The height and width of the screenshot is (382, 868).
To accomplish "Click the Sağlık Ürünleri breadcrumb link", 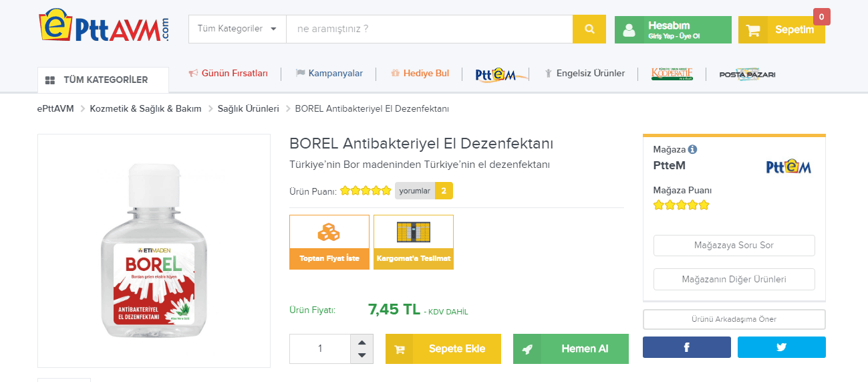I will coord(248,108).
